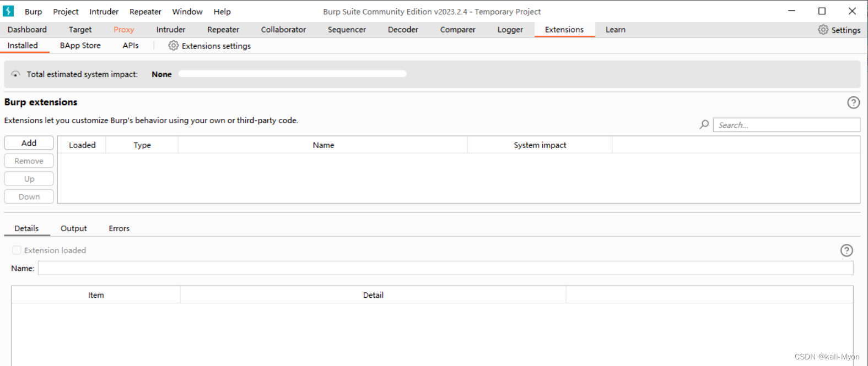Select the Installed sub-tab

[23, 46]
